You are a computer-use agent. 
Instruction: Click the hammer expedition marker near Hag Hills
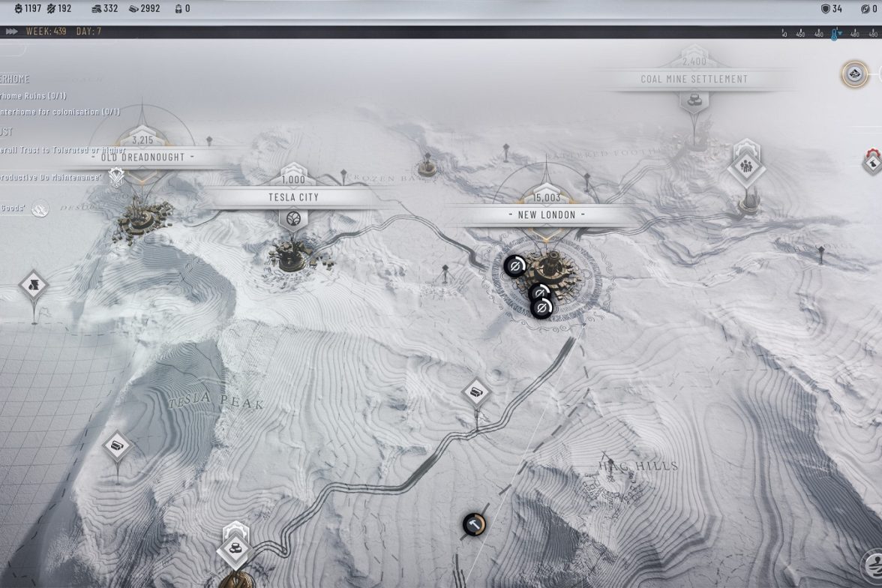(474, 525)
